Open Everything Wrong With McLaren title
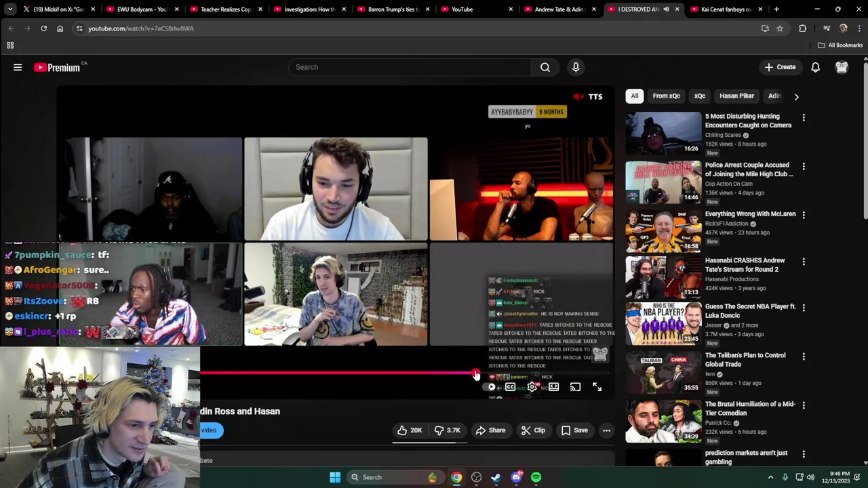The width and height of the screenshot is (868, 488). coord(750,214)
